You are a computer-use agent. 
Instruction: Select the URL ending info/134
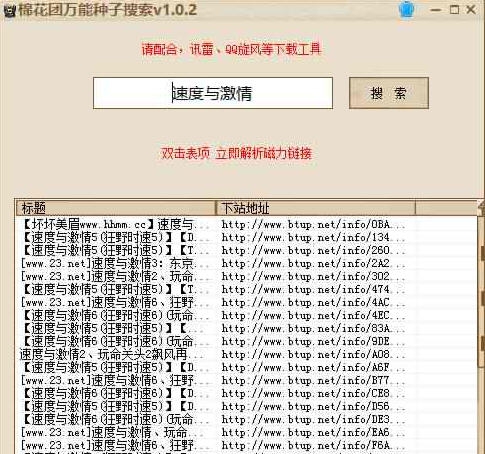click(313, 237)
